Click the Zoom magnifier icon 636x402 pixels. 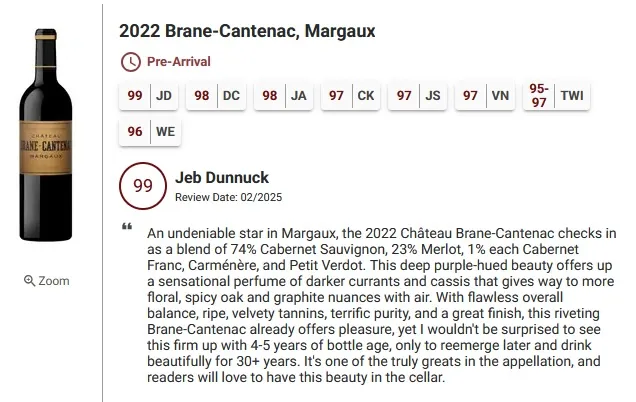click(29, 281)
